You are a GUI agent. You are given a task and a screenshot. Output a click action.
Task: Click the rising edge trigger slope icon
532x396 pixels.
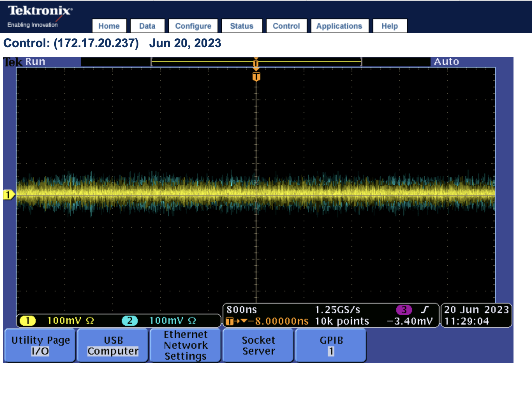pos(425,310)
